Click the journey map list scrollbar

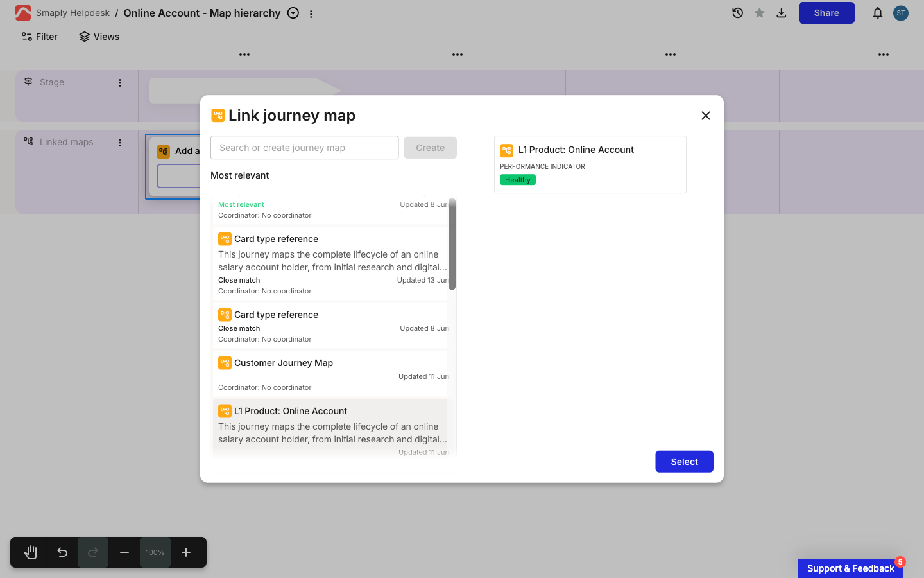[452, 244]
